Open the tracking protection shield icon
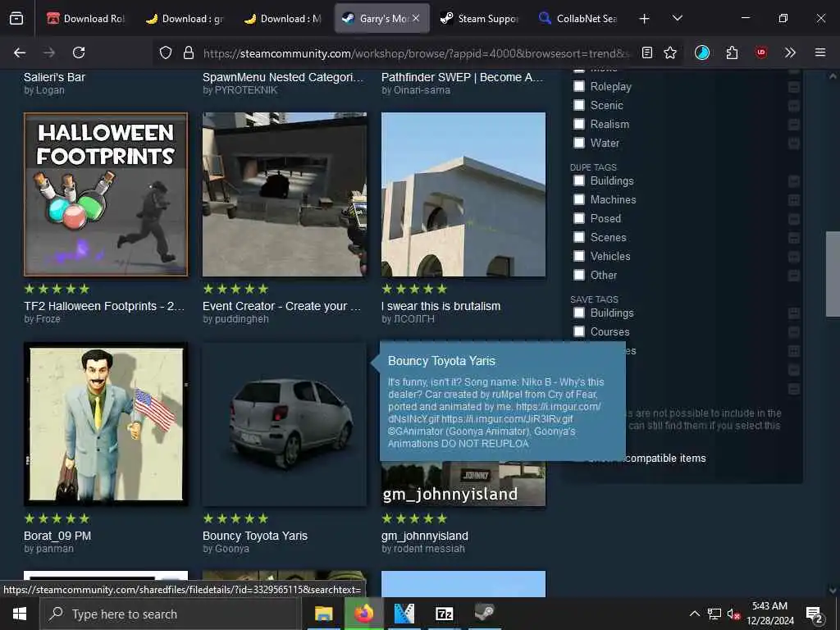Screen dimensions: 840x630 click(x=166, y=52)
